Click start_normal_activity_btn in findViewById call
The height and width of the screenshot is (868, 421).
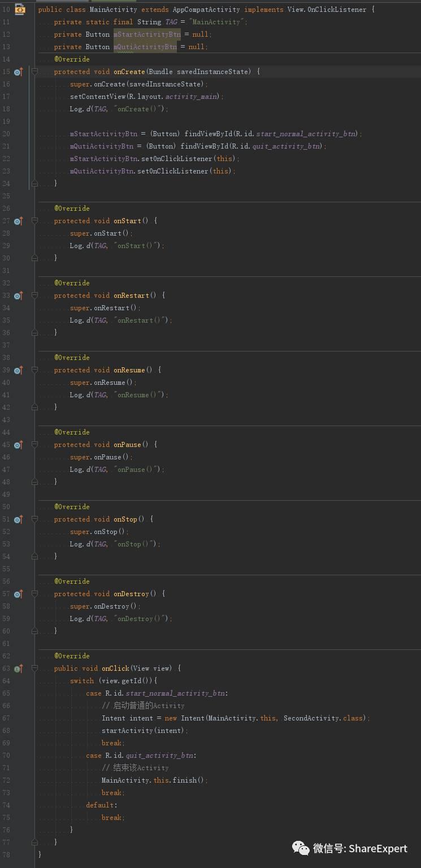point(306,134)
